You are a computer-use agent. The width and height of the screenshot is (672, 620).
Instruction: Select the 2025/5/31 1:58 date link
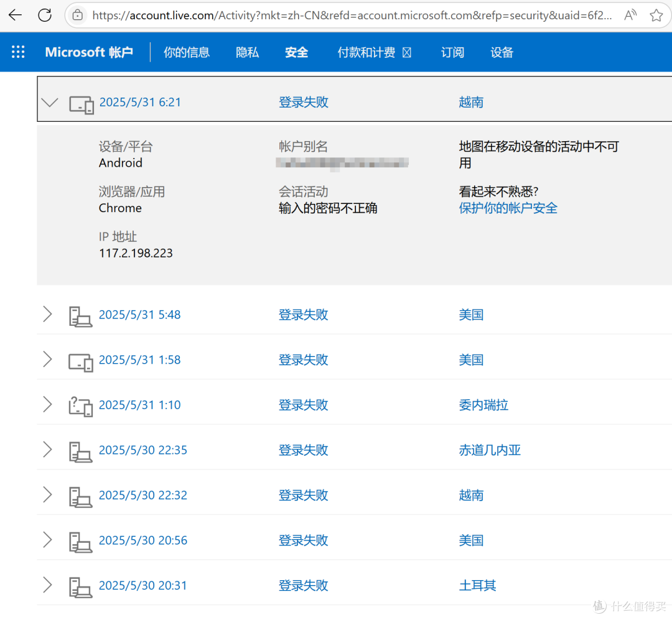pyautogui.click(x=140, y=359)
